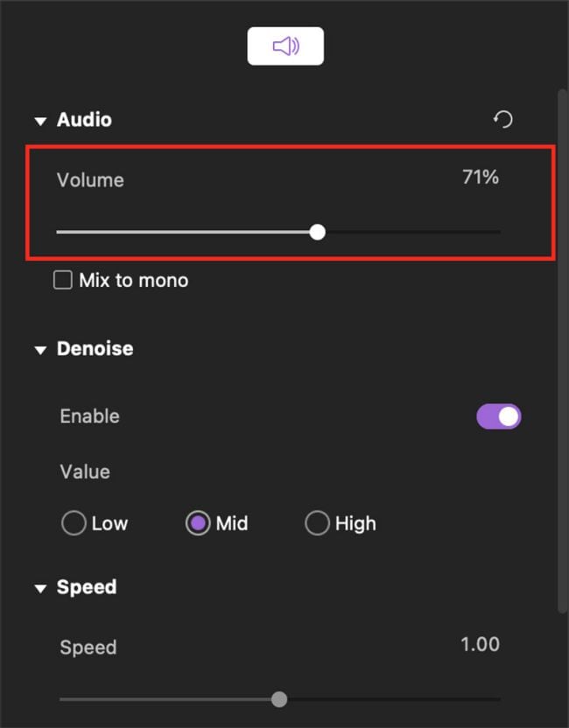Click the Volume label text
This screenshot has height=728, width=569.
click(x=90, y=180)
